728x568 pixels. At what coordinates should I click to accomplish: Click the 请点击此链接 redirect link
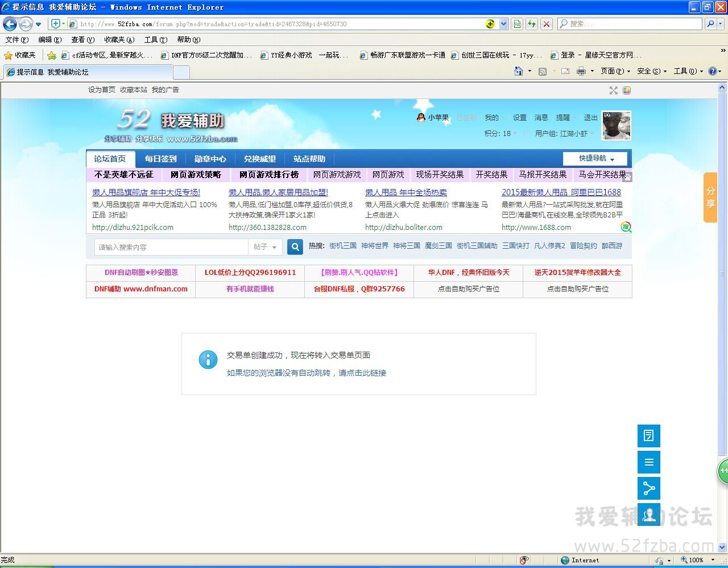pos(362,373)
